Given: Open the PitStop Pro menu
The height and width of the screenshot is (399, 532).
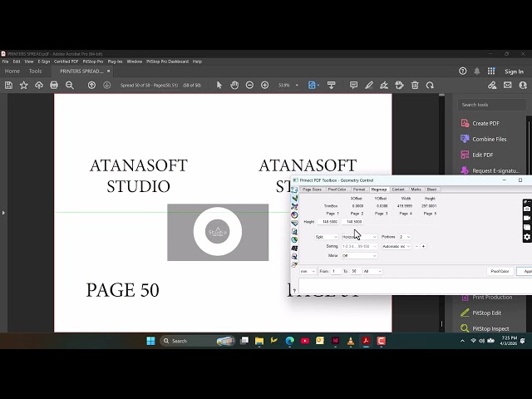Looking at the screenshot, I should point(93,62).
